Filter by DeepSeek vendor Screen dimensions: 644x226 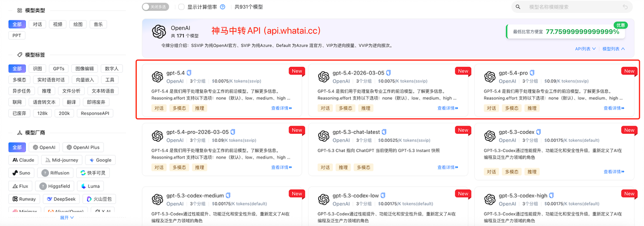click(61, 200)
